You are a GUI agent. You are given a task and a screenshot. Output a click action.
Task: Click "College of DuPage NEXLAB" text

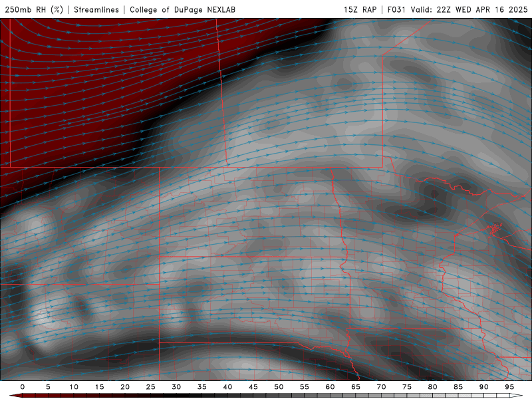point(182,9)
